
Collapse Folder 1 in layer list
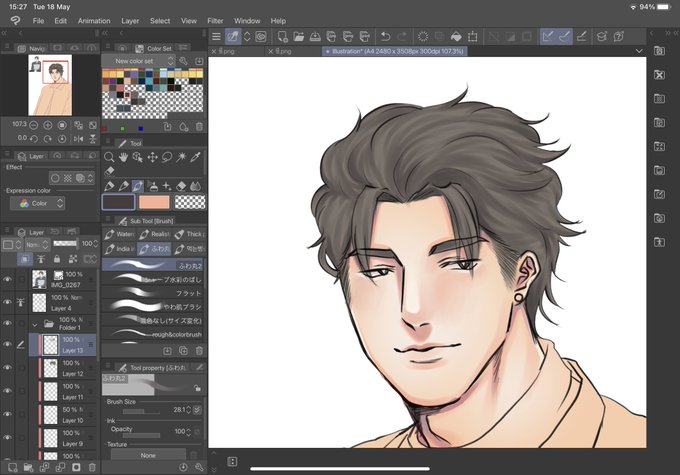(x=35, y=324)
